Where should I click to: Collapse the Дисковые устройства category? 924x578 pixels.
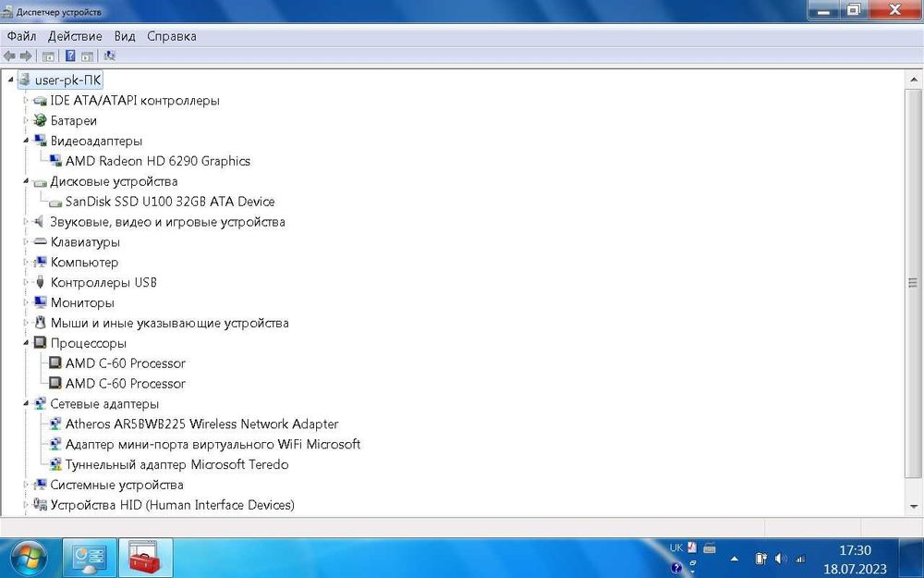25,181
